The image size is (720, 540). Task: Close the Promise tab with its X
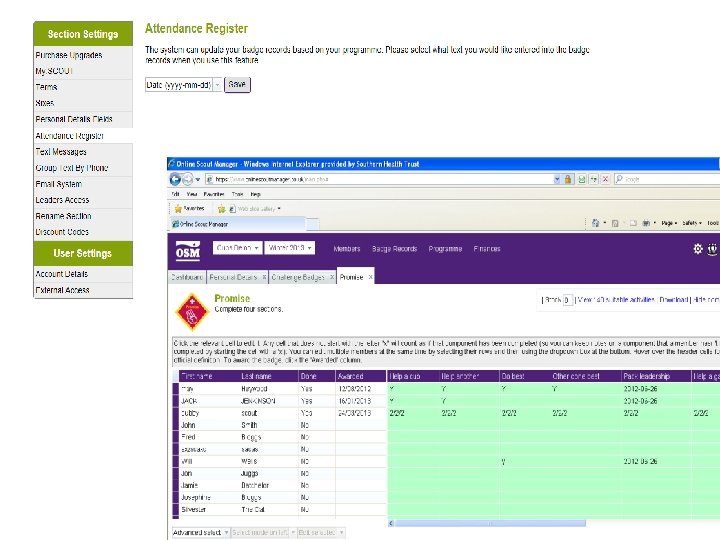(370, 277)
